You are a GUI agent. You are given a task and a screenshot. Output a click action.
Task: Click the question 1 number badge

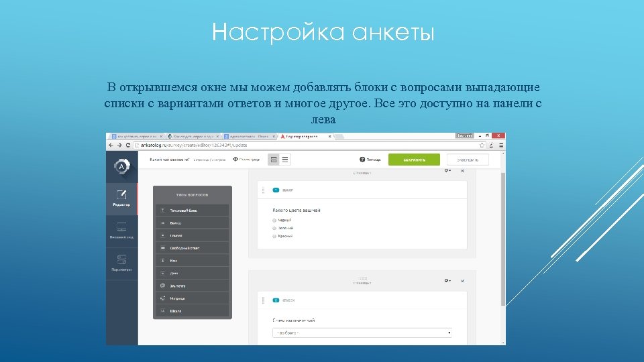pos(276,190)
